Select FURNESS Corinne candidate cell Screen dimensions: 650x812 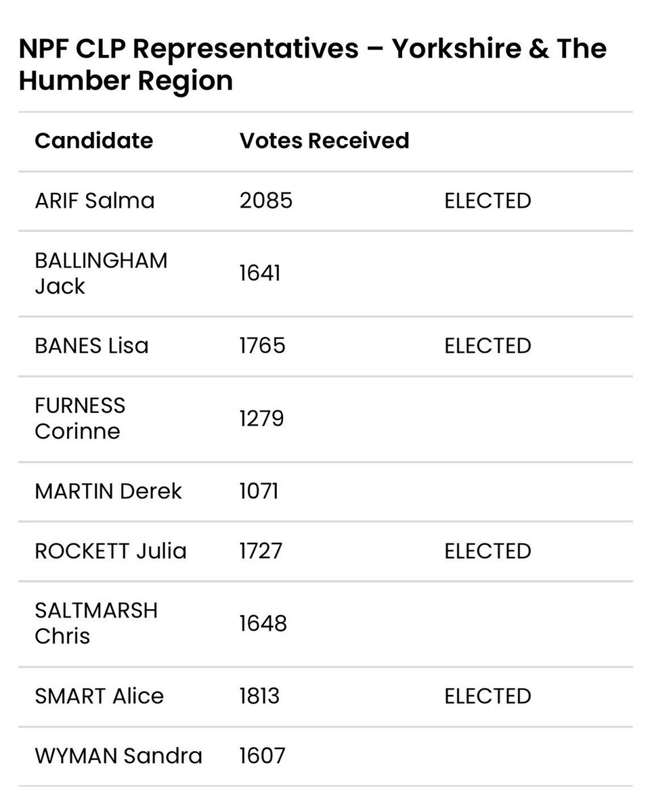click(80, 418)
